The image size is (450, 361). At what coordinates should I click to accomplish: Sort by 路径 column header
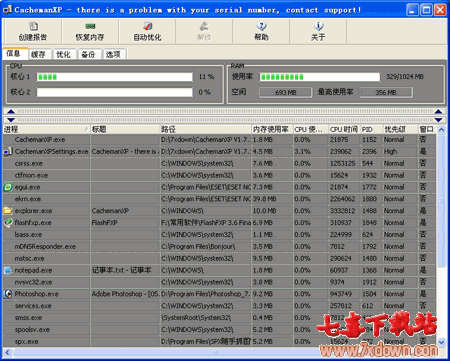click(205, 129)
